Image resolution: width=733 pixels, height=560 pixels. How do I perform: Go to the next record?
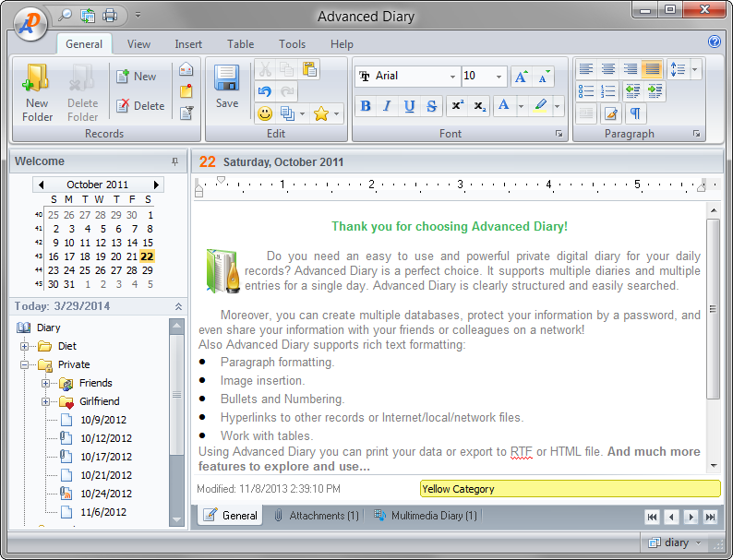[x=691, y=517]
